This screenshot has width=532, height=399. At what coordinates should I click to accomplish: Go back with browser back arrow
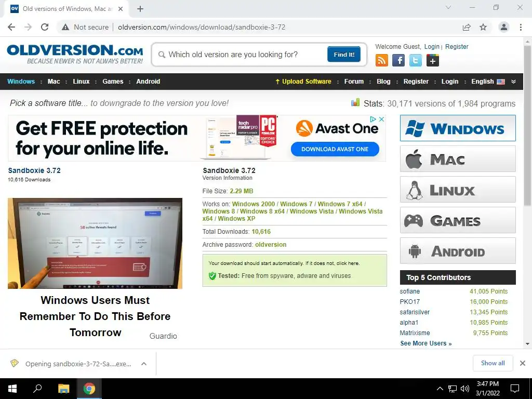coord(11,27)
